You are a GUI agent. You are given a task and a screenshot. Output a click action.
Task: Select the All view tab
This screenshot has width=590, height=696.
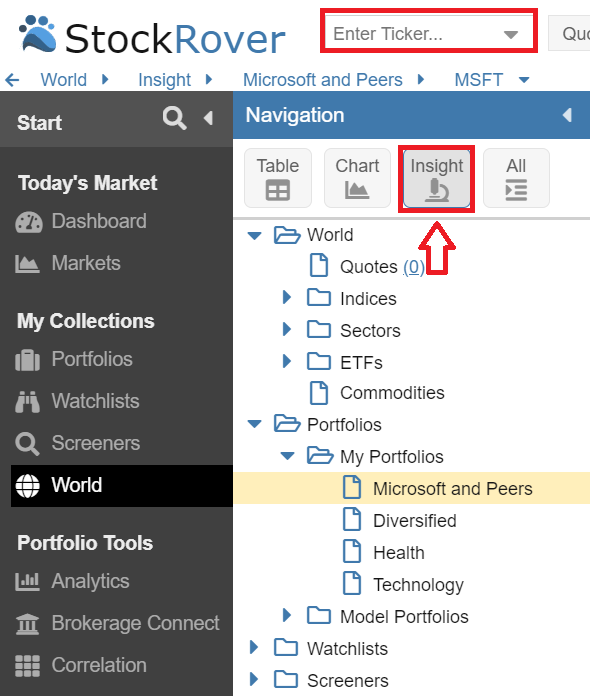pos(516,178)
